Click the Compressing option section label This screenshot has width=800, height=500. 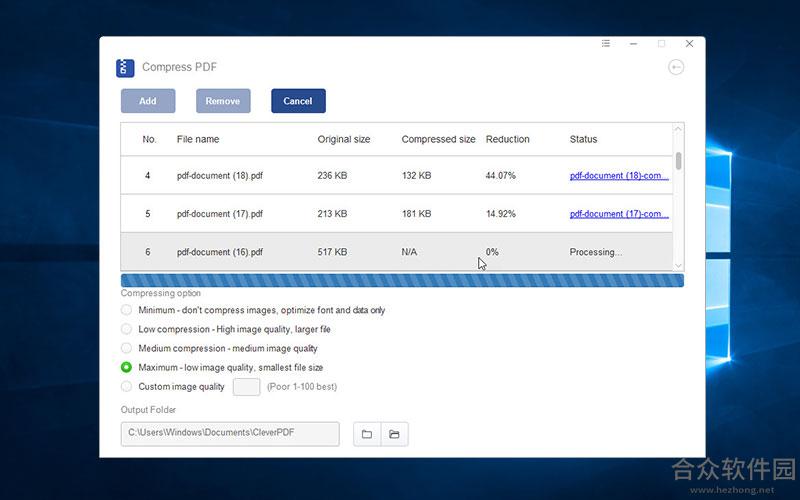(x=161, y=293)
